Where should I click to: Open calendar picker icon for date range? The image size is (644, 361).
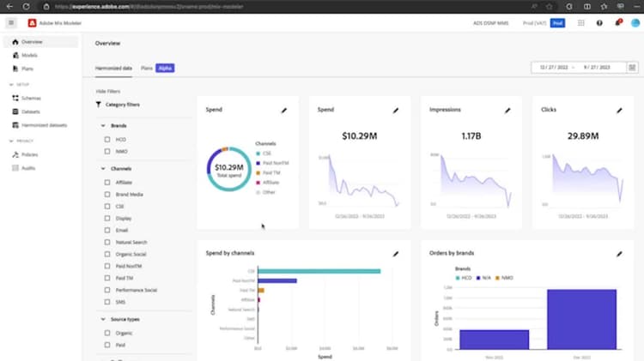632,67
